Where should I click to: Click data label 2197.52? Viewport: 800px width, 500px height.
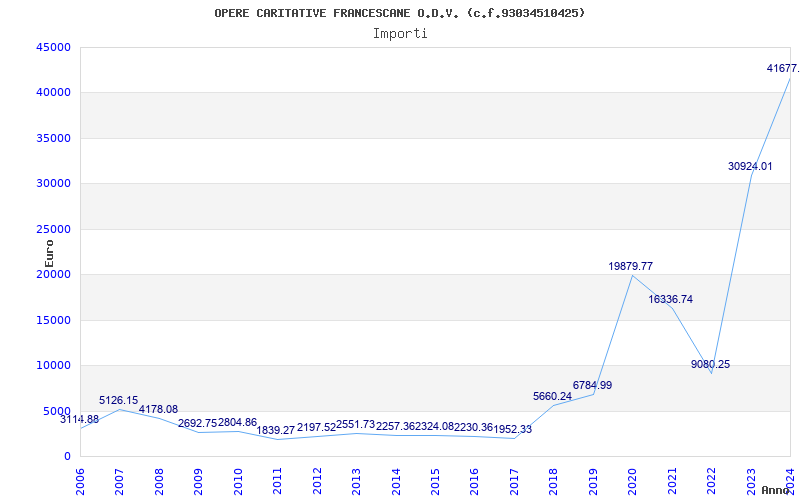tap(316, 427)
